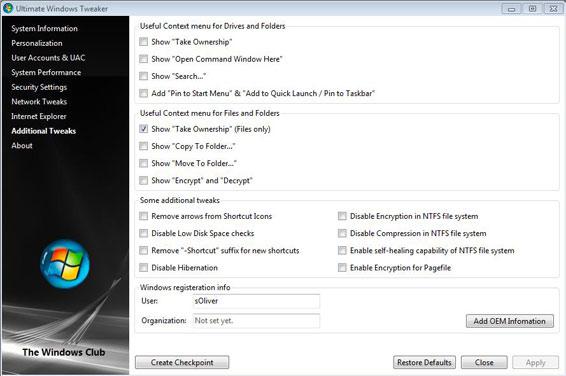Click Add OEM Information button
The width and height of the screenshot is (566, 376).
pyautogui.click(x=509, y=321)
